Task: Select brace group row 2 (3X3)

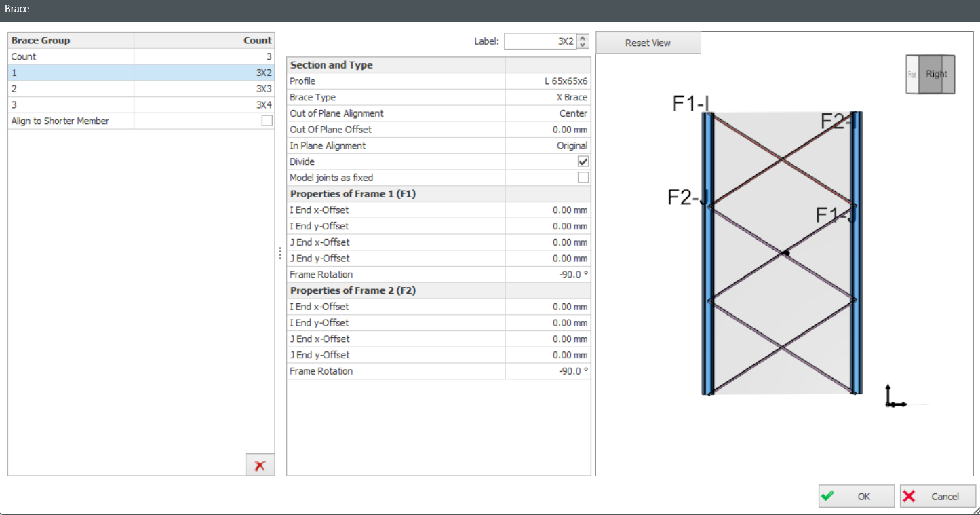Action: (x=141, y=89)
